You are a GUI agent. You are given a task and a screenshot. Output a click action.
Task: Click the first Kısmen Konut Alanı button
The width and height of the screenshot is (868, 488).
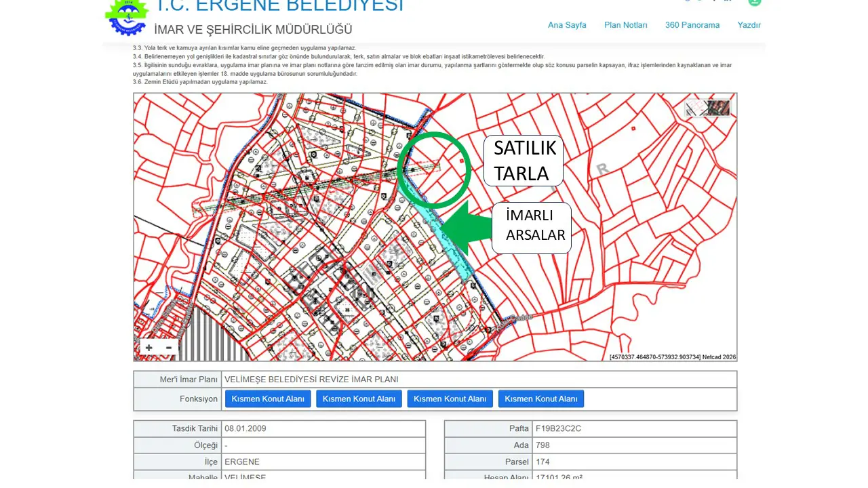268,399
